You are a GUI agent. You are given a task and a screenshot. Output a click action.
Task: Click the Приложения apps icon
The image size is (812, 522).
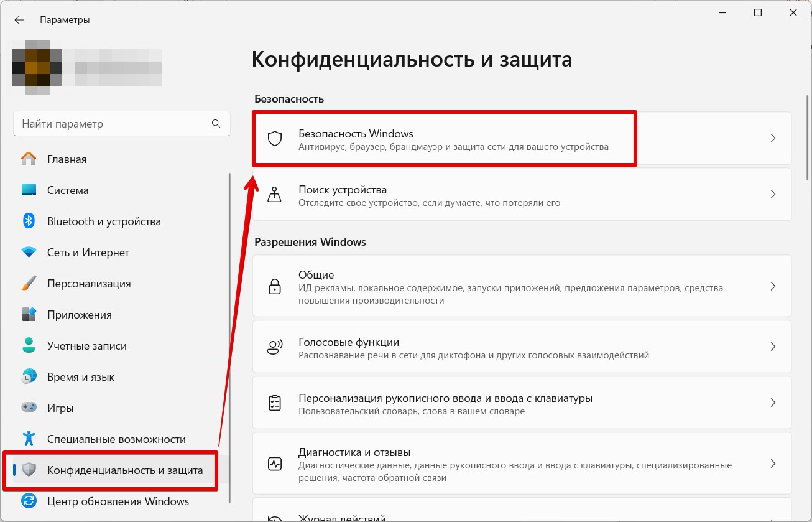(29, 315)
